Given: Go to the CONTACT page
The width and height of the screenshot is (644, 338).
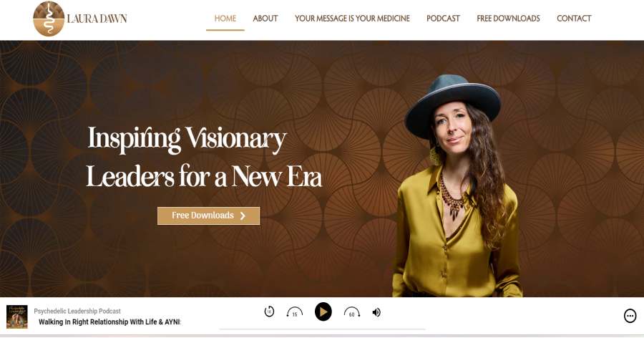Looking at the screenshot, I should tap(574, 19).
